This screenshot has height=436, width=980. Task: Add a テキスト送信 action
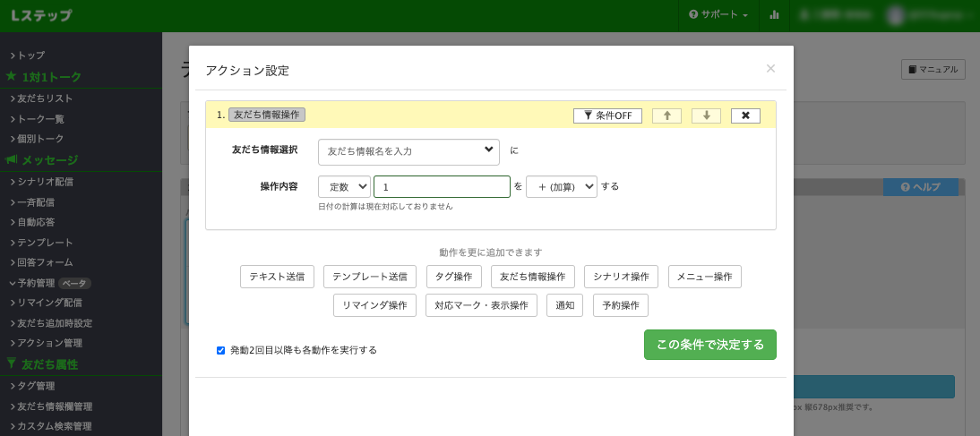277,277
